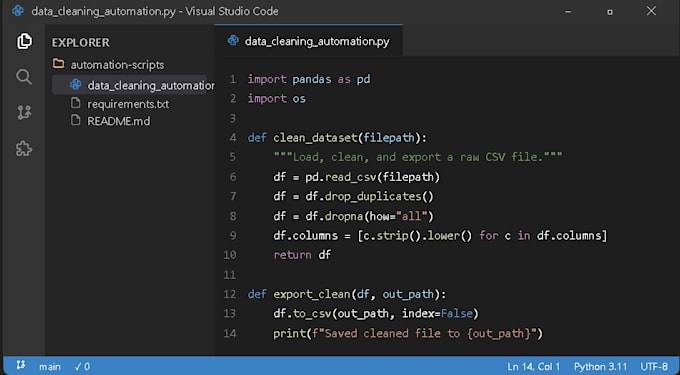The image size is (680, 375).
Task: Click the to_csv call on line 13
Action: pos(312,313)
